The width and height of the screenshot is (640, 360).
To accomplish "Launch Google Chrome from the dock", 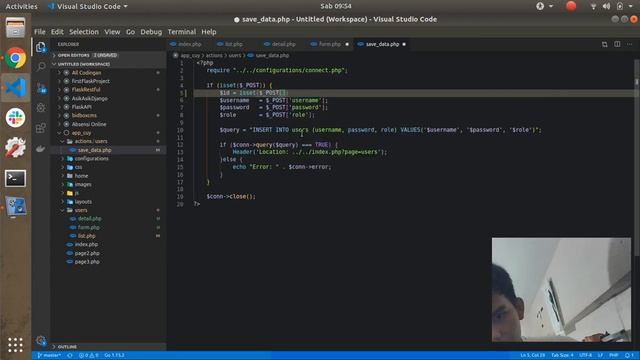I will (x=16, y=58).
